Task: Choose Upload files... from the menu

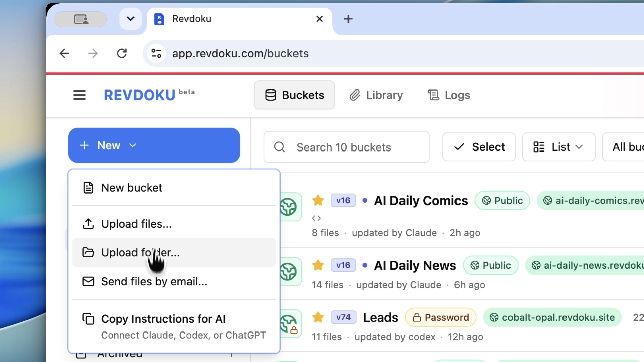Action: pyautogui.click(x=174, y=224)
